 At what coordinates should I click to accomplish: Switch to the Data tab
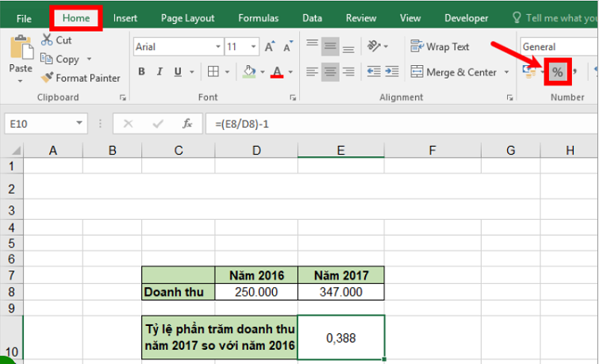[x=312, y=18]
